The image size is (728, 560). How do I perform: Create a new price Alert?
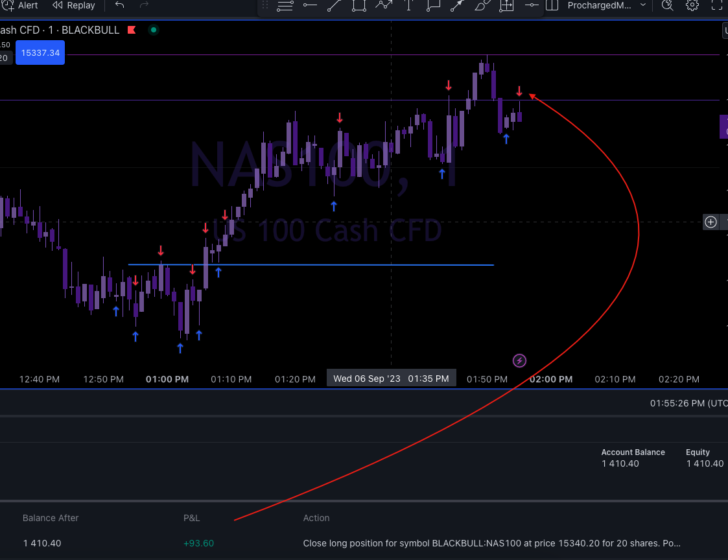[x=21, y=5]
